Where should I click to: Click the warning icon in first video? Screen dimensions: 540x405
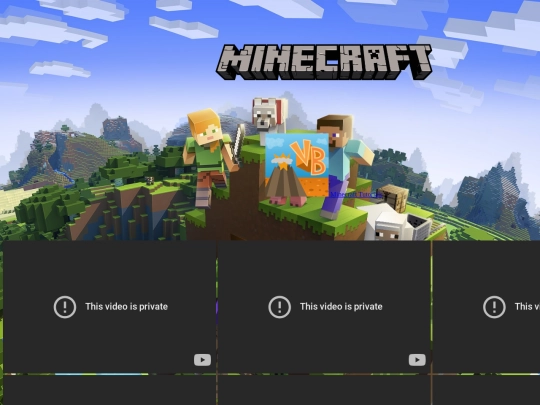pyautogui.click(x=65, y=307)
